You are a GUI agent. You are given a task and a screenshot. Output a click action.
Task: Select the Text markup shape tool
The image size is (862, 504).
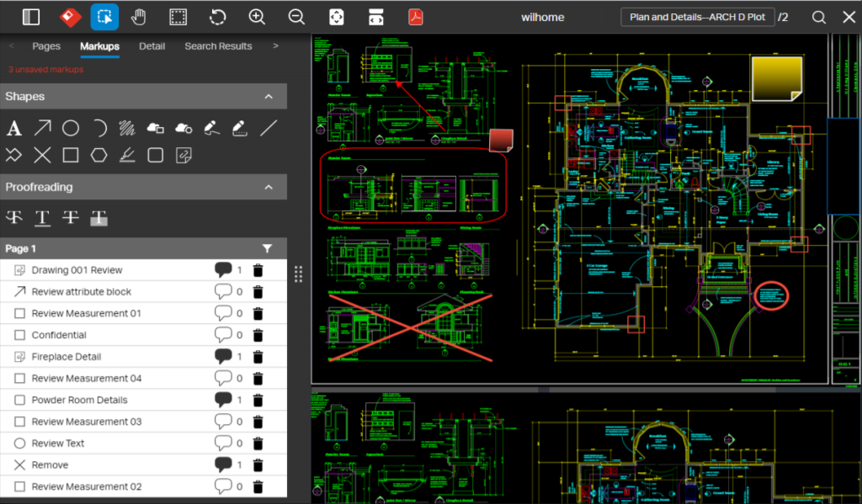14,129
